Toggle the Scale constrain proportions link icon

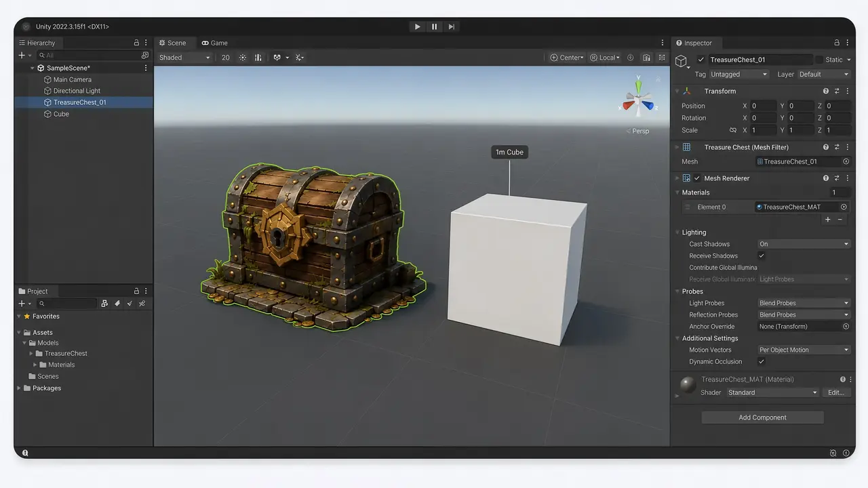(x=732, y=130)
